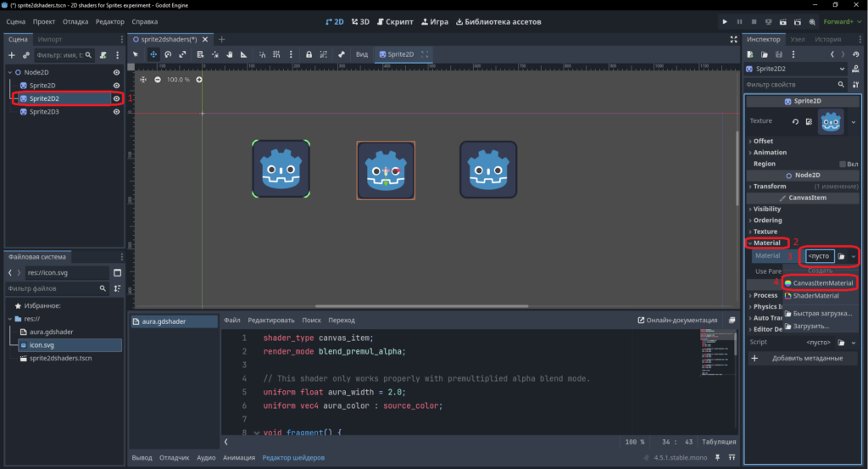Toggle grid snap in toolbar
868x469 pixels.
tap(276, 54)
